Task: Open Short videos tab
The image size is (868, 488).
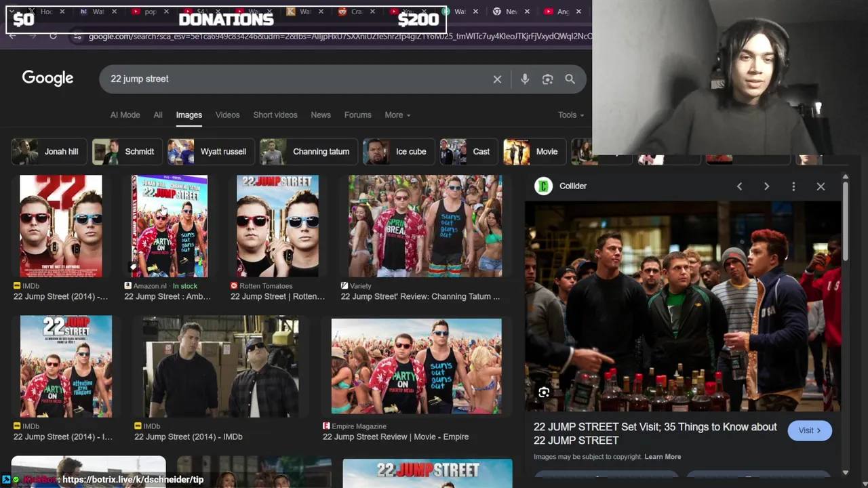Action: coord(275,115)
